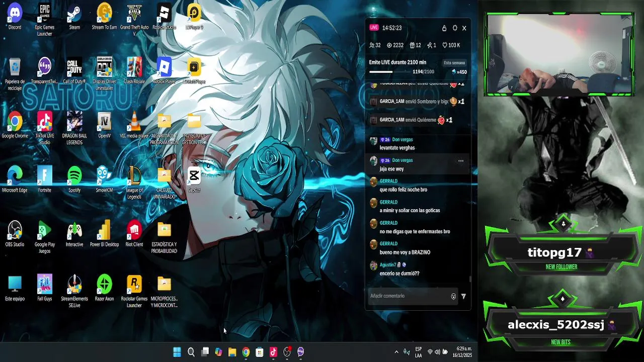Open the LIVE overlay settings gear
This screenshot has height=362, width=644.
click(455, 28)
